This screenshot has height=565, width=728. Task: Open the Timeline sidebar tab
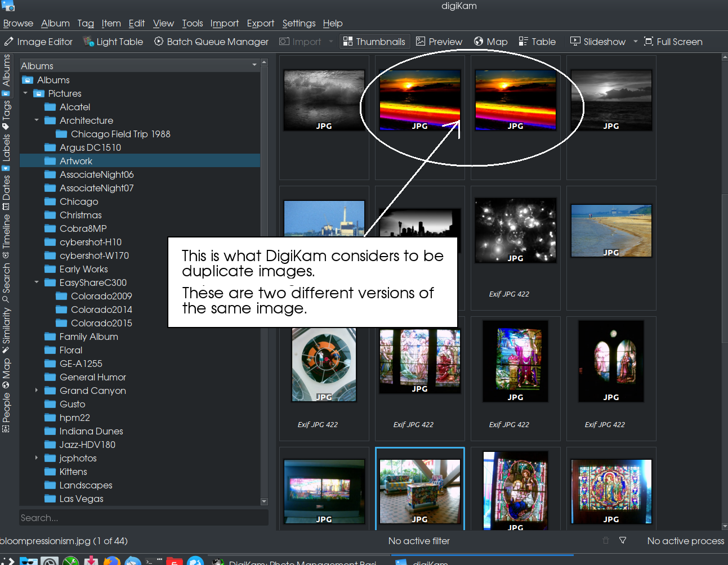[6, 236]
